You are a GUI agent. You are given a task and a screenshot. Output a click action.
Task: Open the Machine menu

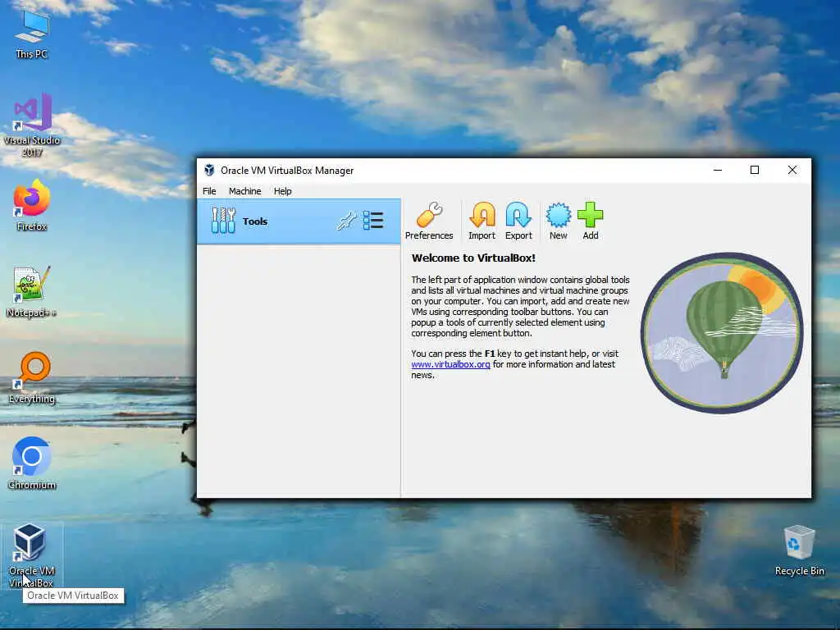(x=244, y=191)
